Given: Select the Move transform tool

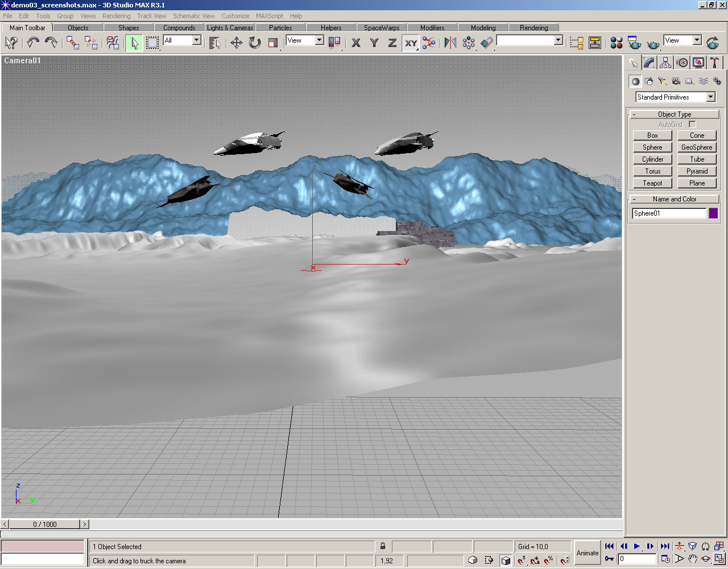Looking at the screenshot, I should click(236, 43).
